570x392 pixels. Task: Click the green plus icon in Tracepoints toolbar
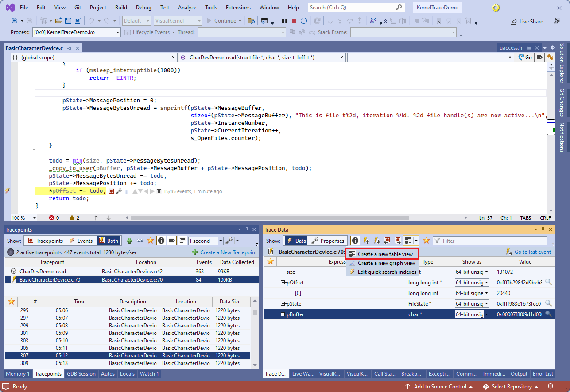coord(129,241)
